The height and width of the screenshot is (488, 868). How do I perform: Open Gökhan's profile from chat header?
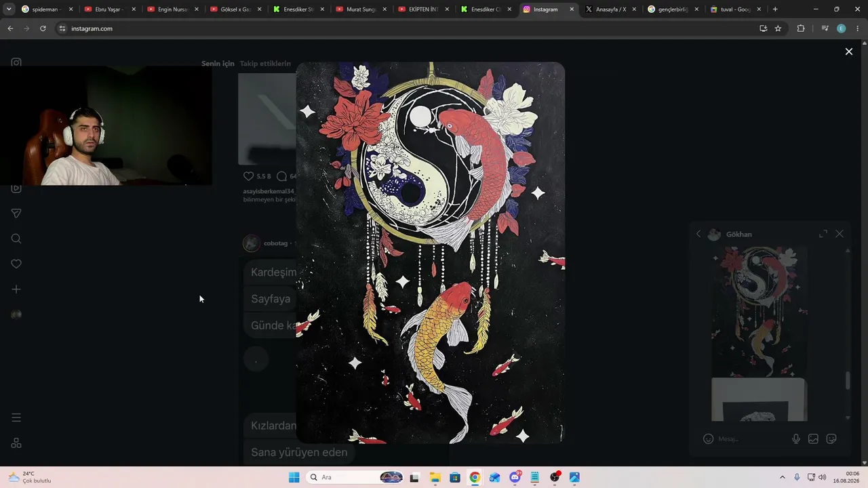coord(738,235)
